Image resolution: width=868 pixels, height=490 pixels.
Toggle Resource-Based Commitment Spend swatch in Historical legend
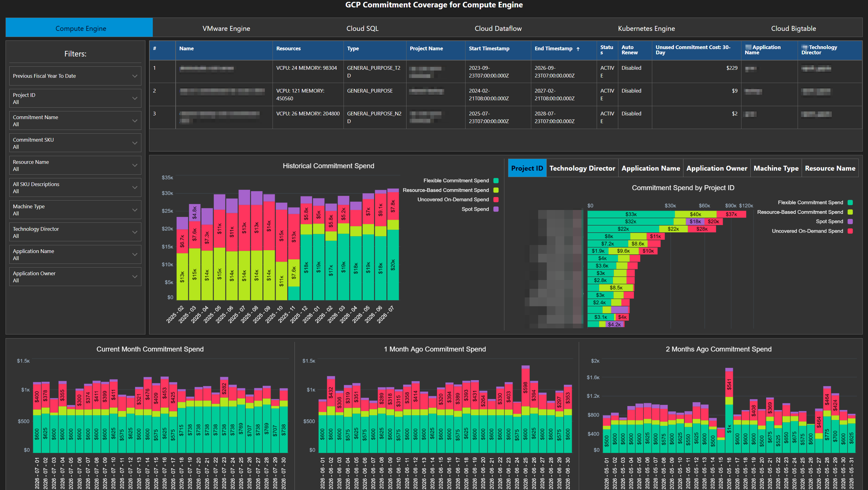(x=496, y=190)
